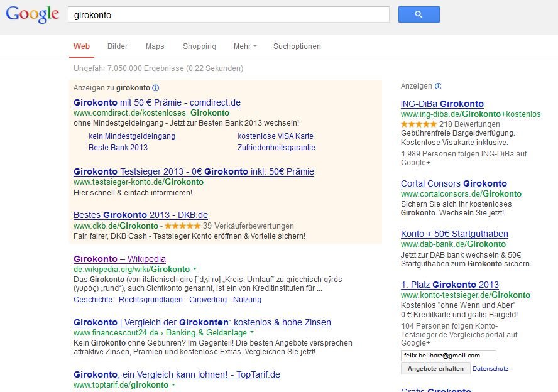Click 'Ungefähr 7.050.000 Ergebnisse' stats text

coord(158,68)
